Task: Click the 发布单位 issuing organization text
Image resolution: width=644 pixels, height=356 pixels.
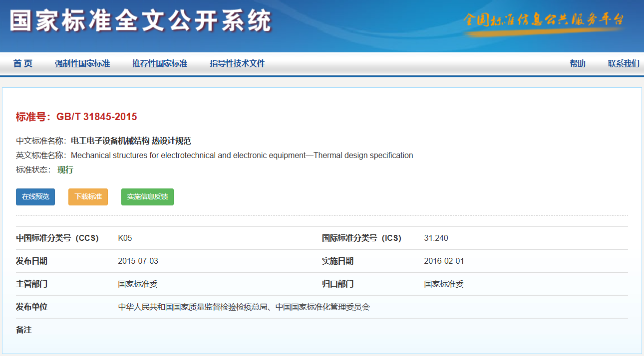Action: [x=244, y=307]
